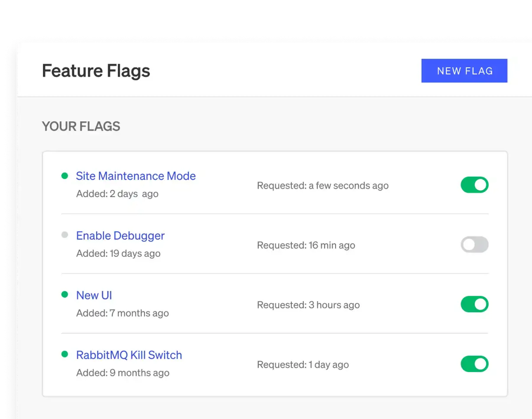Click the Feature Flags page heading
Screen dimensions: 532x419
[x=96, y=71]
